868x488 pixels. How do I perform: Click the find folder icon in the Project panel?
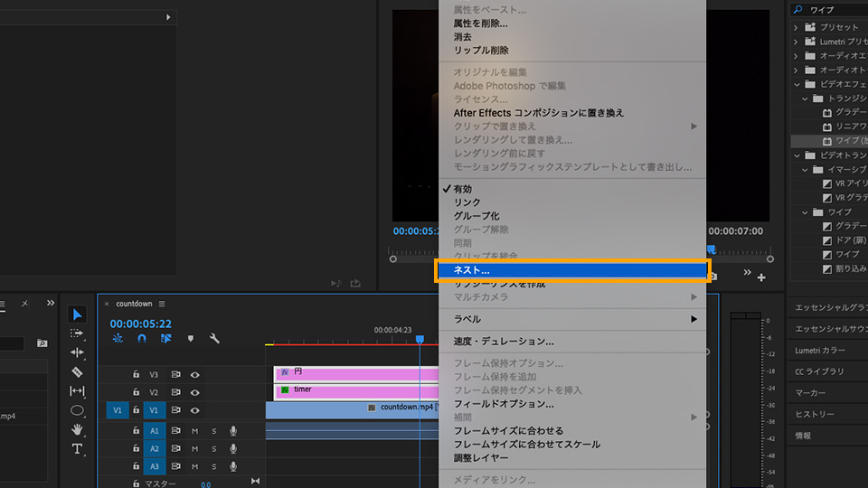42,343
